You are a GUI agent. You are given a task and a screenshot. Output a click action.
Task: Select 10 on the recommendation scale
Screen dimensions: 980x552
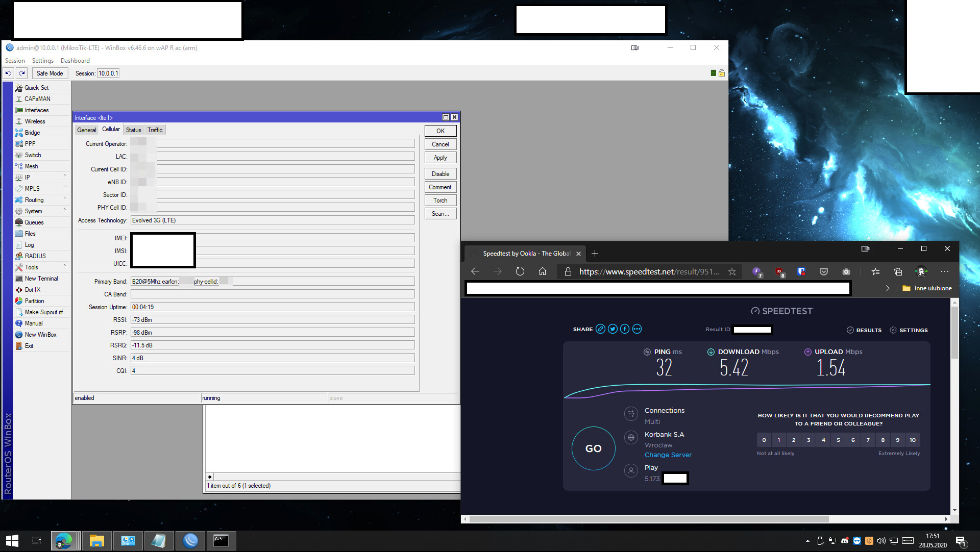(912, 440)
